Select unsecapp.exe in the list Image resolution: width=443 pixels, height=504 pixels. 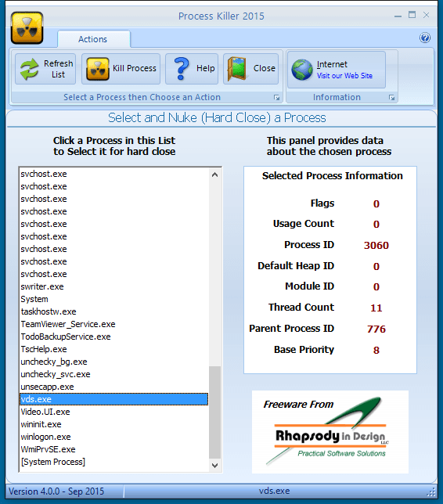tap(113, 387)
